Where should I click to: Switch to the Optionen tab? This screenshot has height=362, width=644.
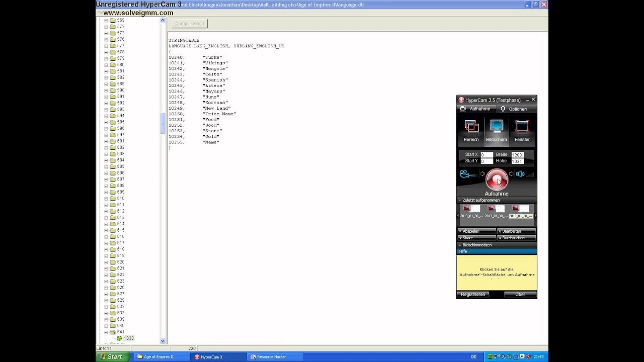pyautogui.click(x=516, y=109)
